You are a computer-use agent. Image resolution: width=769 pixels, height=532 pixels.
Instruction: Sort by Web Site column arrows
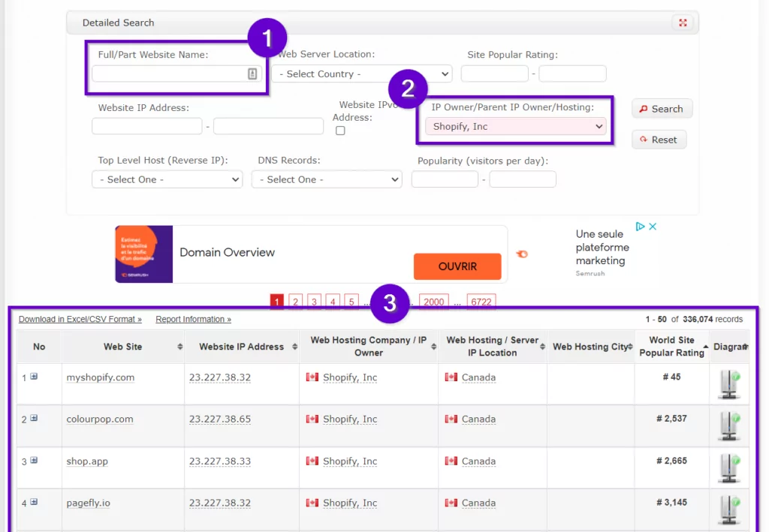(x=180, y=347)
